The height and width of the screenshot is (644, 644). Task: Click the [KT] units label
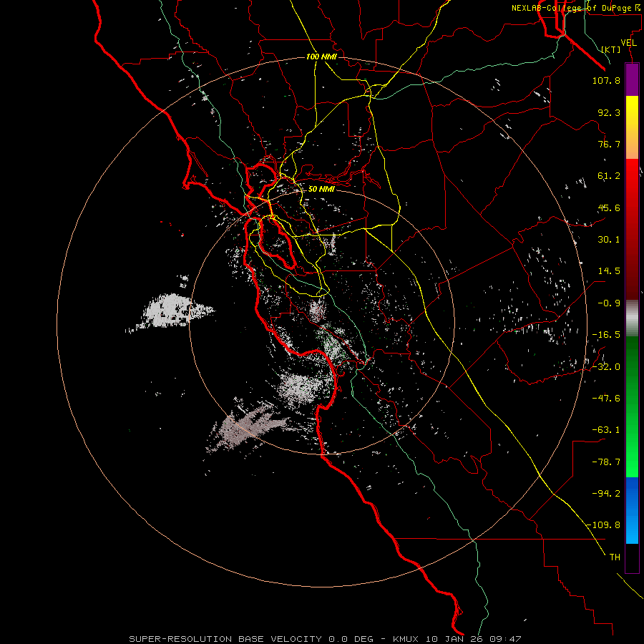611,49
